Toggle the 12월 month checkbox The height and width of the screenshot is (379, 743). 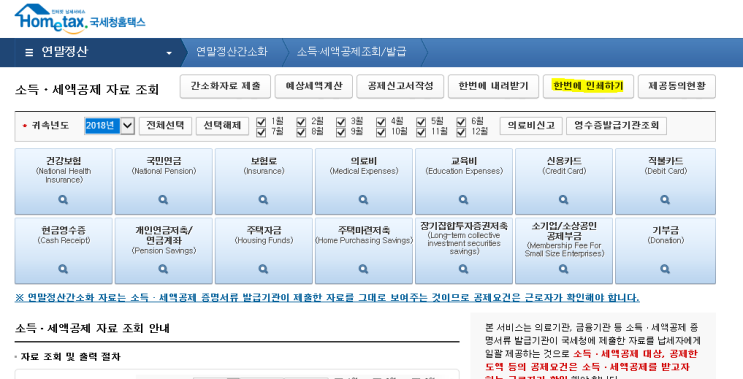pyautogui.click(x=461, y=132)
